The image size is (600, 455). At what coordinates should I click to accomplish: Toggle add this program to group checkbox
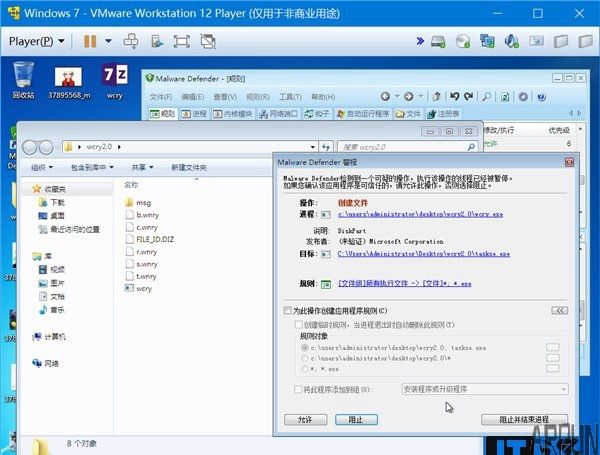tap(296, 388)
